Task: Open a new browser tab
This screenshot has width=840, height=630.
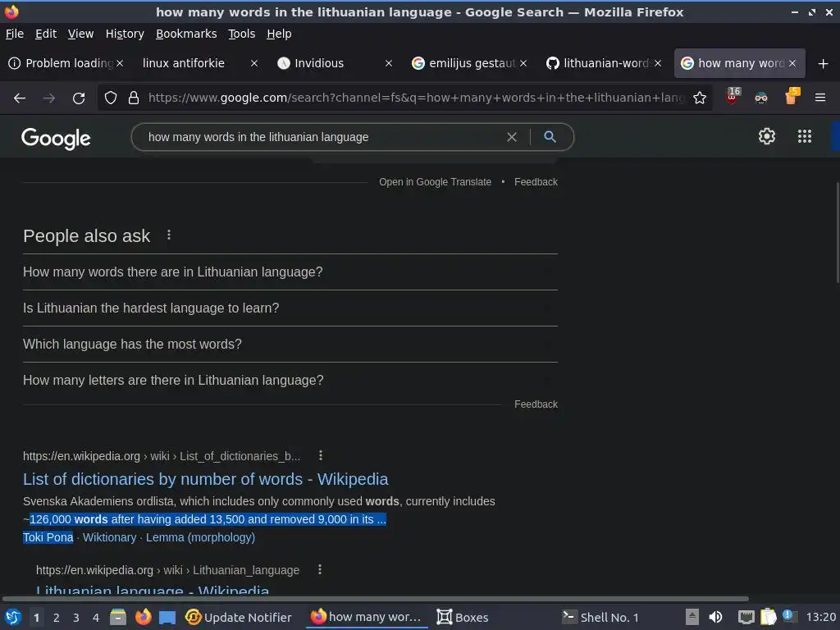Action: click(823, 64)
